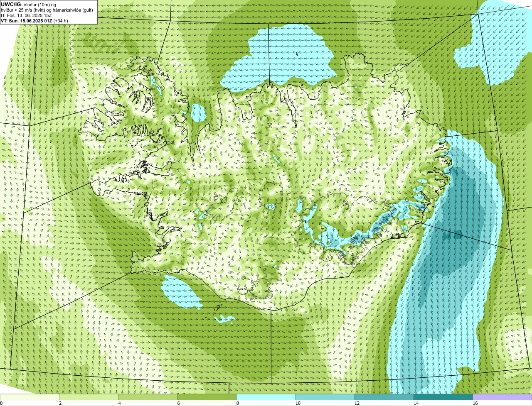This screenshot has width=532, height=406.
Task: Click the legend scale value "2"
Action: click(60, 403)
